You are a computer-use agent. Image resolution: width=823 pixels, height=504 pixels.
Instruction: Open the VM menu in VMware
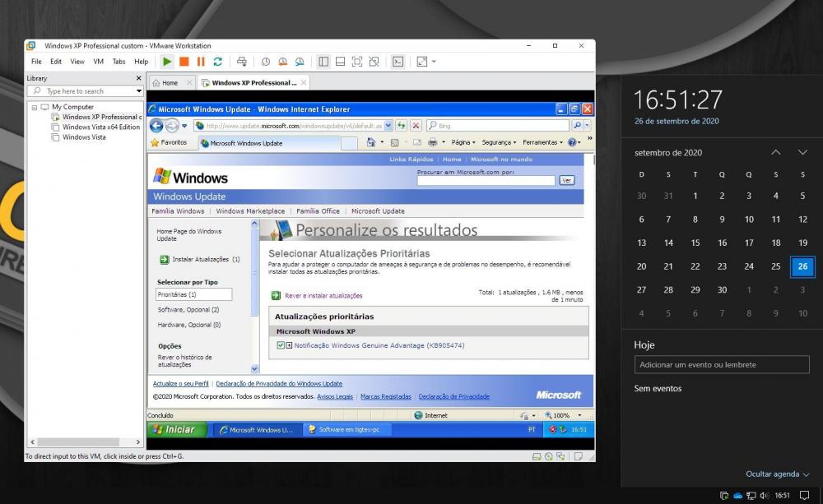click(x=98, y=62)
